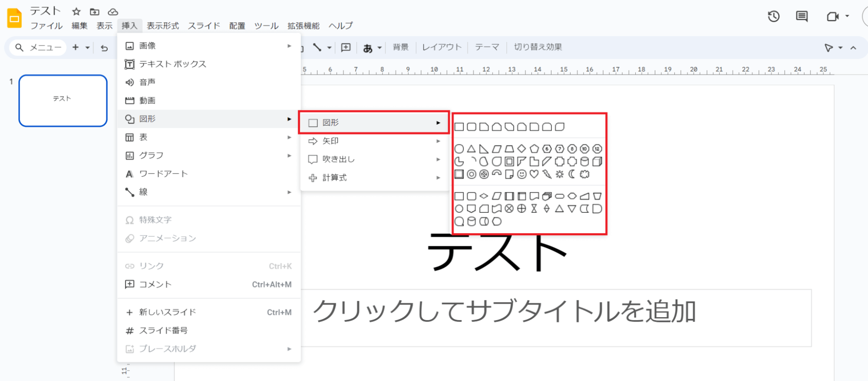Expand the new slide dropdown arrow

(x=87, y=48)
